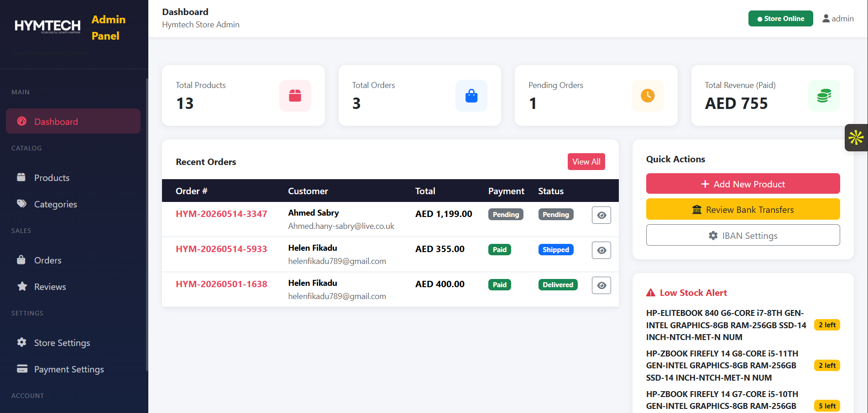Click the admin user icon in header
The height and width of the screenshot is (413, 868).
[826, 19]
